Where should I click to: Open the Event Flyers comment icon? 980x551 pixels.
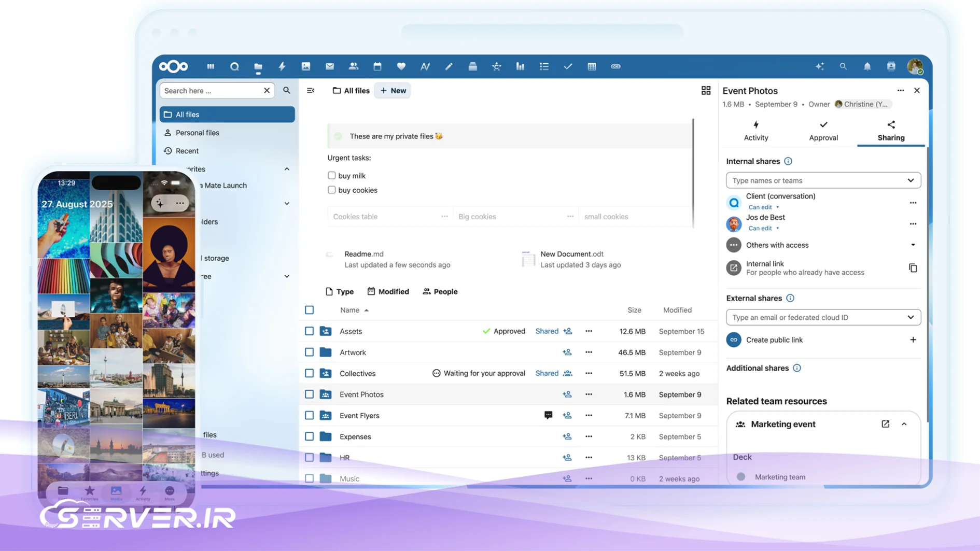[548, 415]
